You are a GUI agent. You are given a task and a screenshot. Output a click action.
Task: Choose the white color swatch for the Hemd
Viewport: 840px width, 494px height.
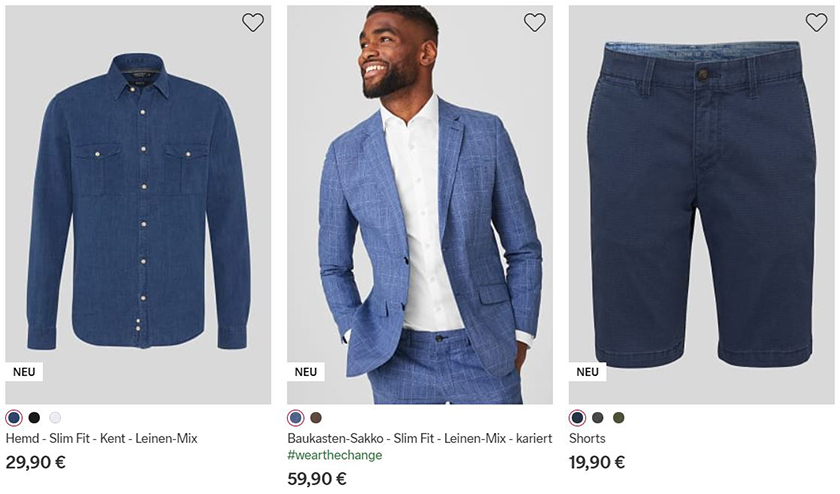point(55,418)
